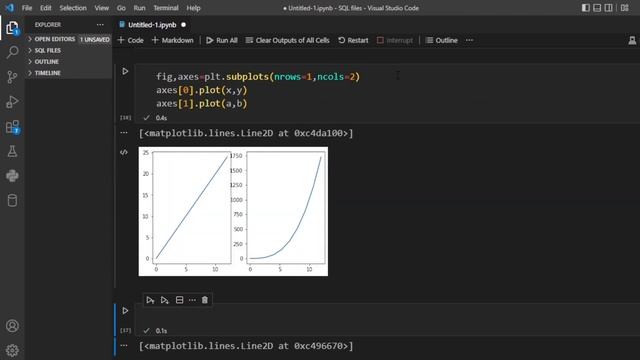Open the Explorer view in activity bar
This screenshot has height=360, width=640.
12,28
